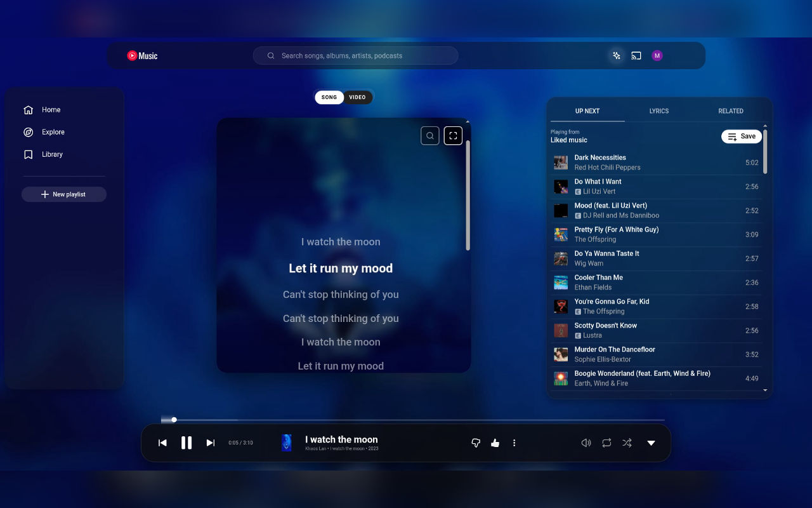Click Liked music playing-from label

(x=569, y=140)
